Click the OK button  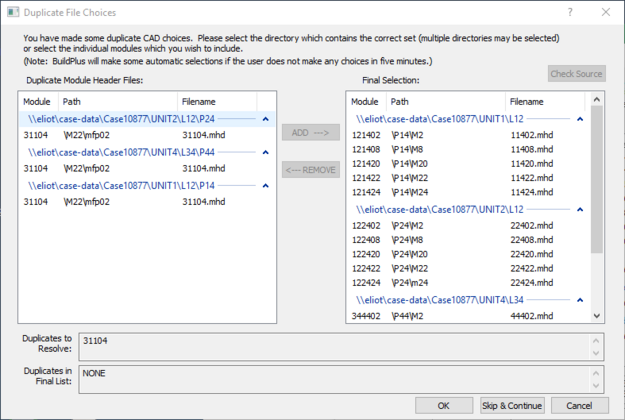443,405
